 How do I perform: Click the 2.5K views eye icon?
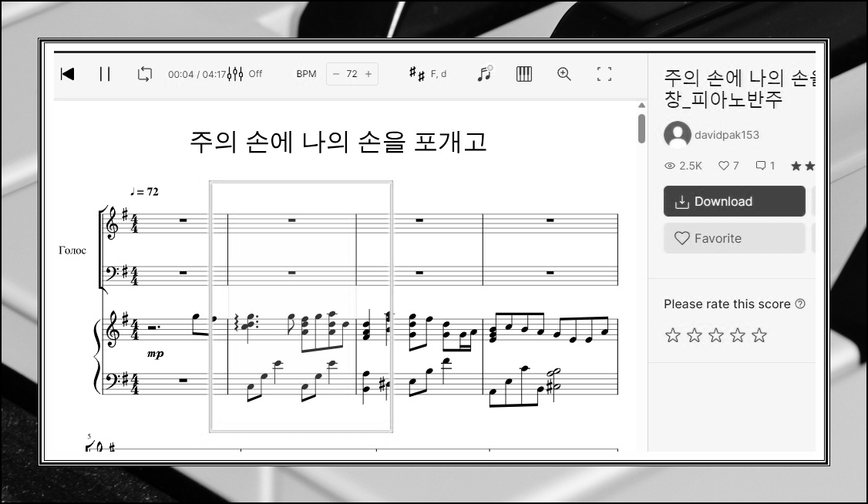click(670, 166)
